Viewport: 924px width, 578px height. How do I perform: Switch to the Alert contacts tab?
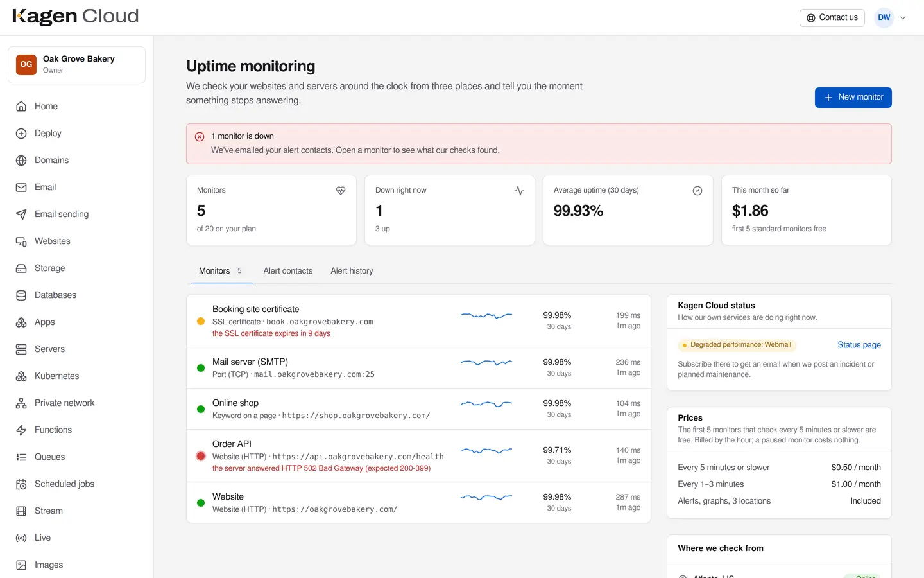[288, 271]
